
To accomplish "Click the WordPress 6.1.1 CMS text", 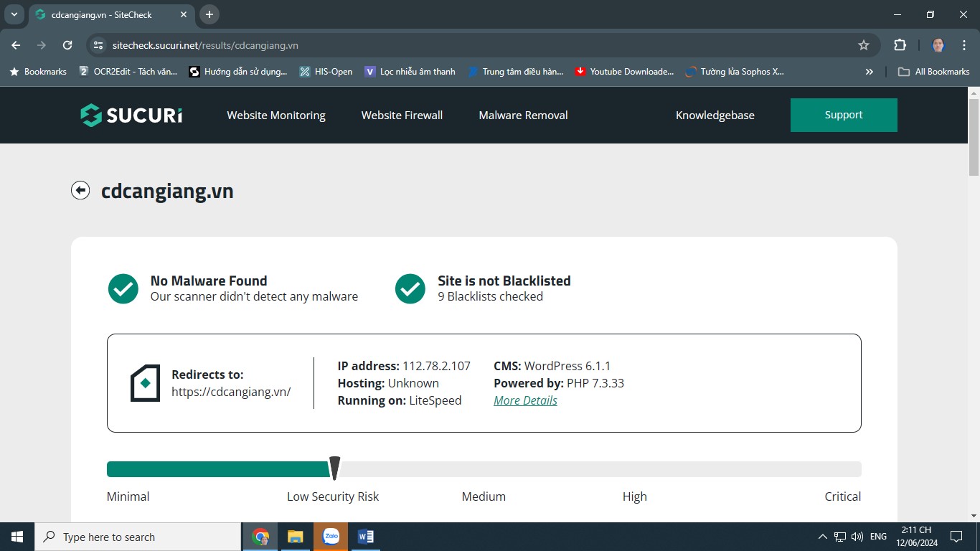I will (x=567, y=366).
